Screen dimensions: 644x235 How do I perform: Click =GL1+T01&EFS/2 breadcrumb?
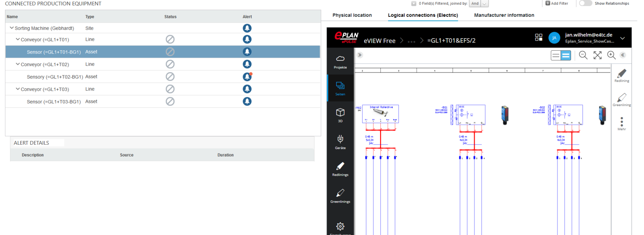(x=452, y=41)
